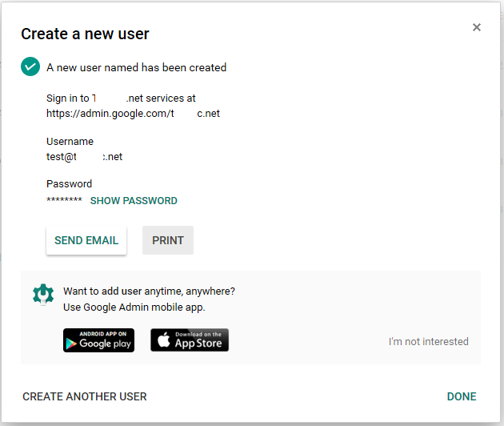Click the green success checkmark icon
This screenshot has height=426, width=504.
(30, 67)
